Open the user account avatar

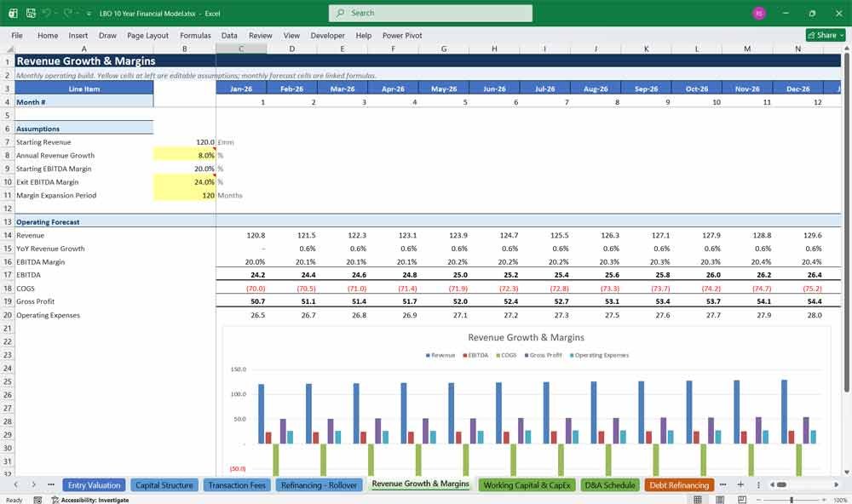point(759,13)
